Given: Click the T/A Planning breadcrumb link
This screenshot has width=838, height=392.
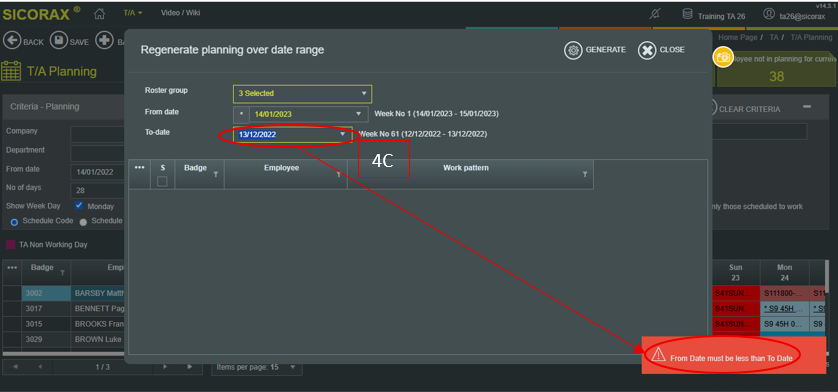Looking at the screenshot, I should (811, 37).
